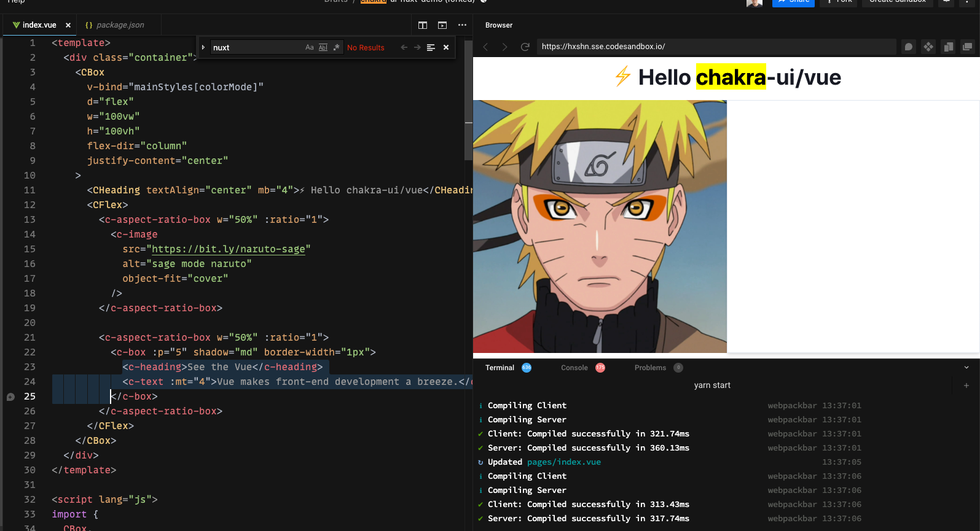Click the blue 636 badge on Terminal
This screenshot has height=531, width=980.
pos(527,368)
